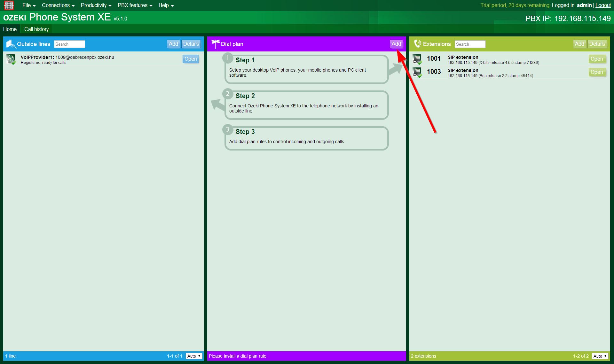Select the Call history tab

click(37, 29)
